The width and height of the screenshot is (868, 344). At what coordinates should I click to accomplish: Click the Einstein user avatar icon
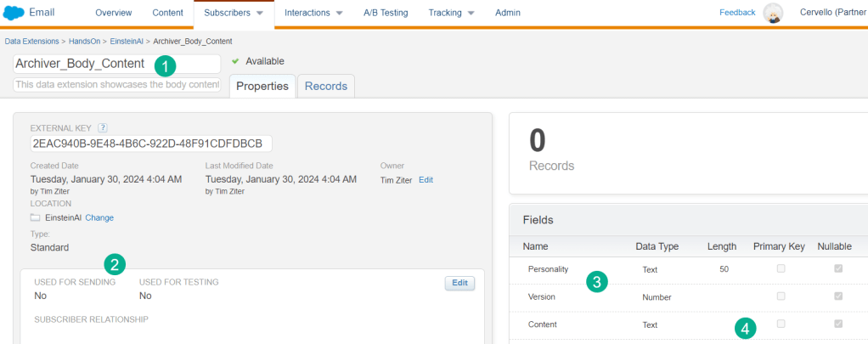(x=772, y=13)
